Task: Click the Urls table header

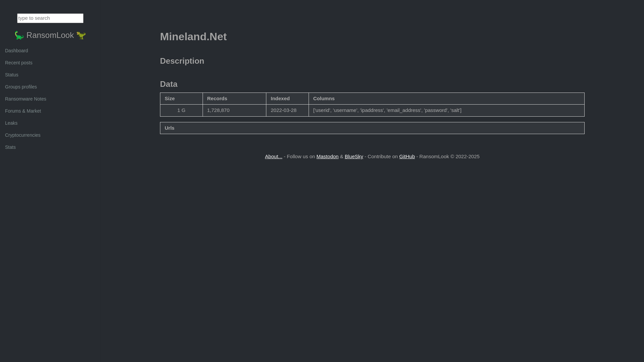Action: [x=169, y=128]
